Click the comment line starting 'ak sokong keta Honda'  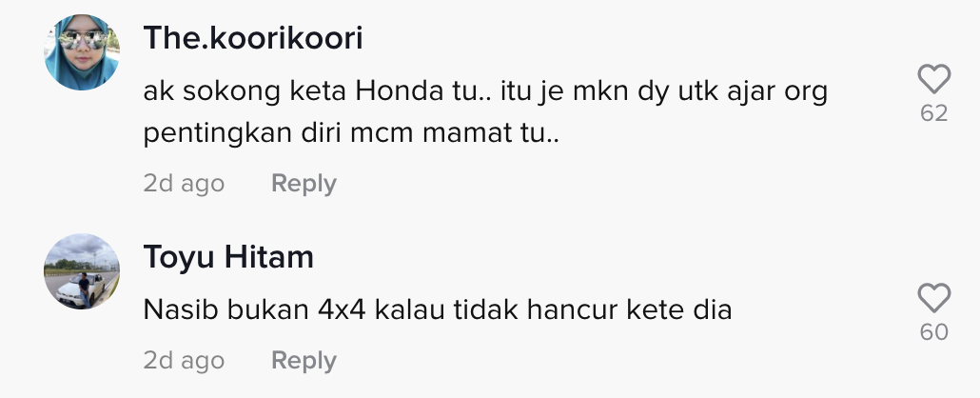485,92
